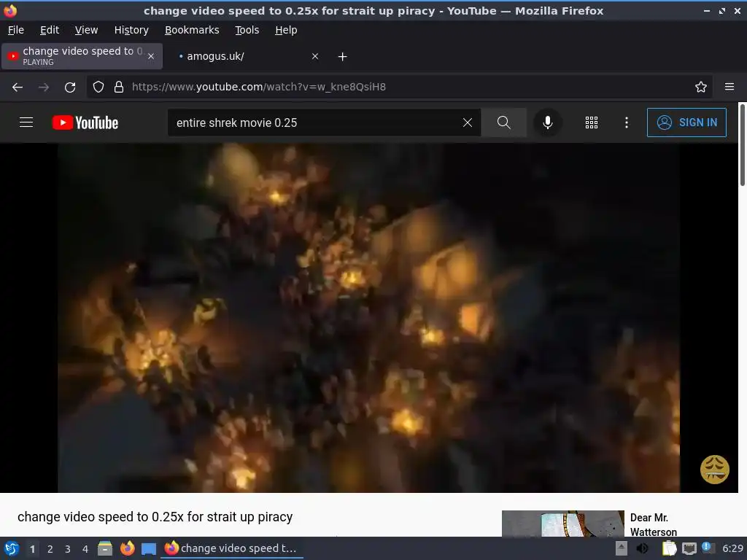The height and width of the screenshot is (560, 747).
Task: Click the tray eject/up-arrow icon
Action: pos(622,548)
